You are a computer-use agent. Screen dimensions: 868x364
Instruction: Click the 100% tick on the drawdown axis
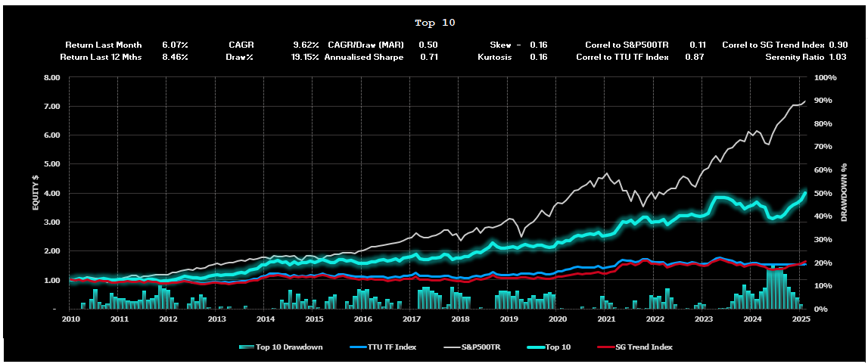point(824,77)
